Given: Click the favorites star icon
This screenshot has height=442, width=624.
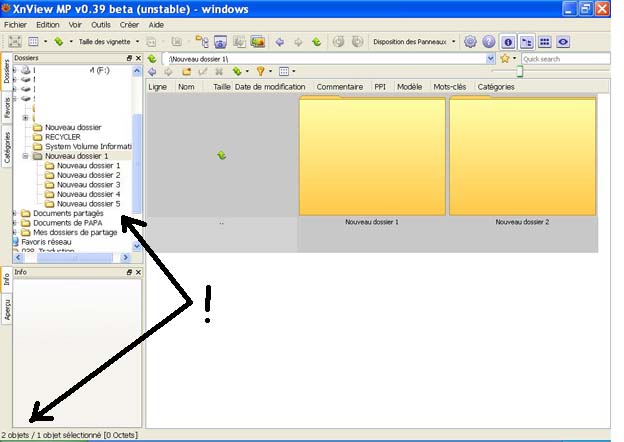Looking at the screenshot, I should 505,58.
